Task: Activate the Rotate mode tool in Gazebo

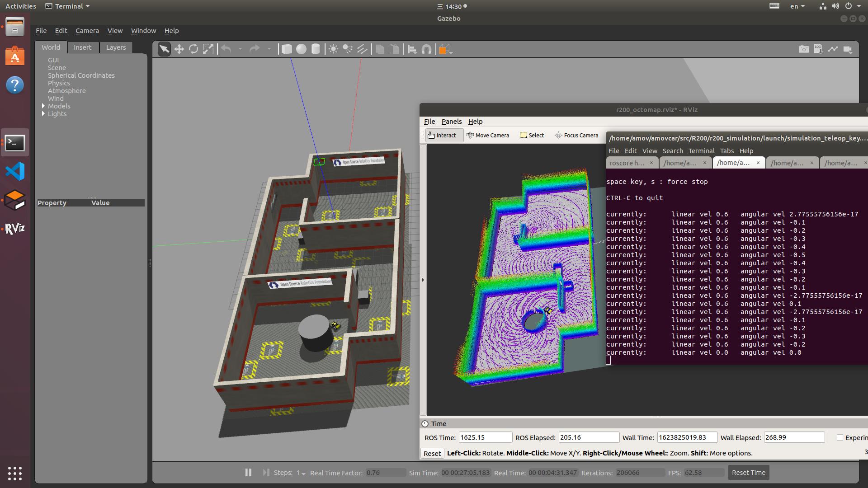Action: 193,49
